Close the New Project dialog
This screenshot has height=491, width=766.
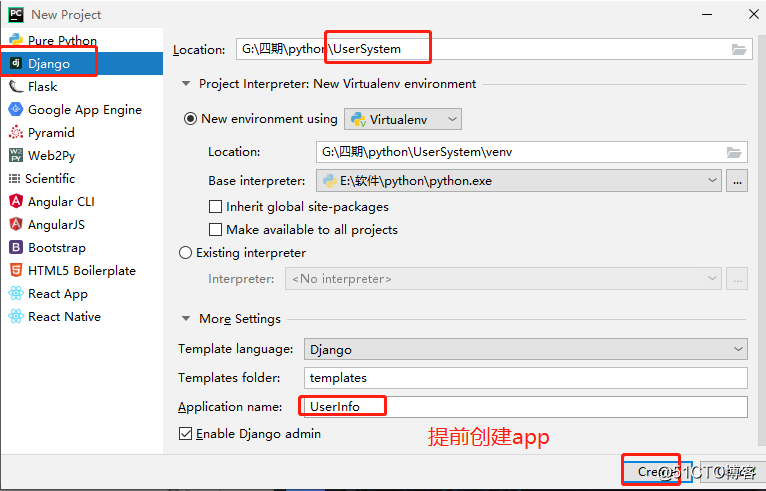(x=754, y=15)
